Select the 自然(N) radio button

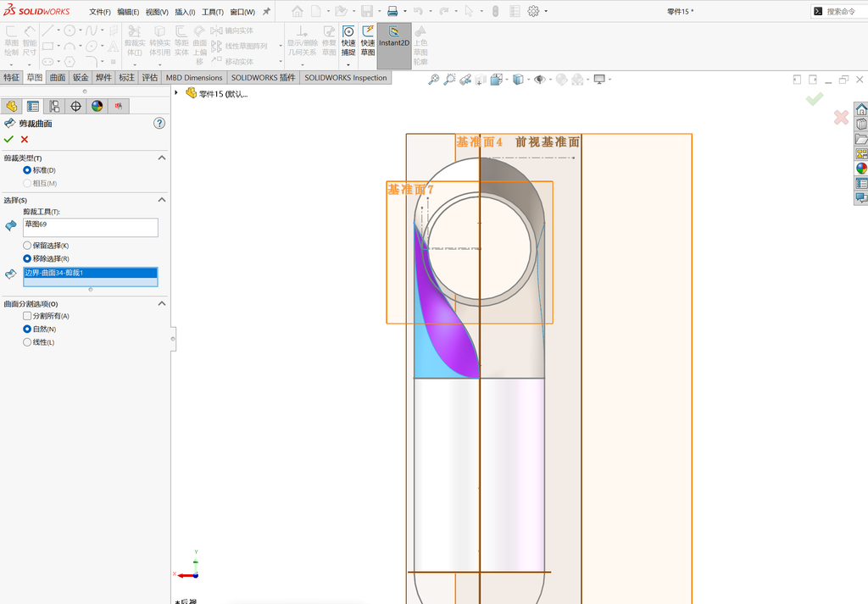pyautogui.click(x=27, y=329)
